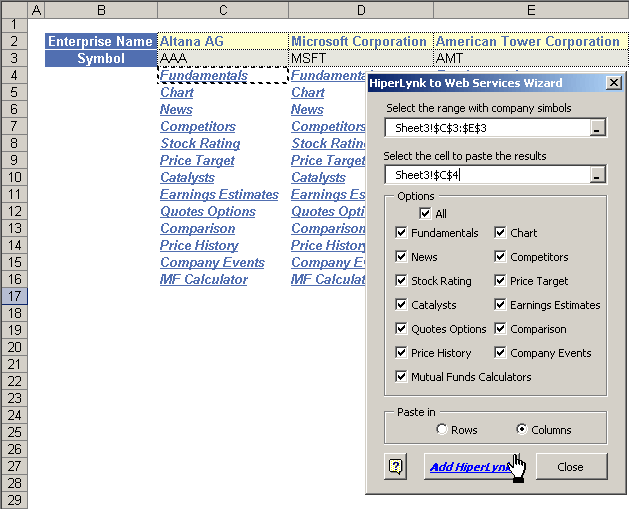Toggle the Price History checkbox
The width and height of the screenshot is (629, 509).
(x=401, y=353)
